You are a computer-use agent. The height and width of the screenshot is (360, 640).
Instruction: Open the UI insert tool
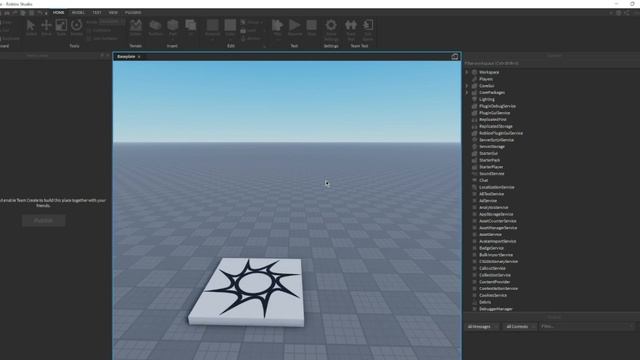[x=191, y=28]
